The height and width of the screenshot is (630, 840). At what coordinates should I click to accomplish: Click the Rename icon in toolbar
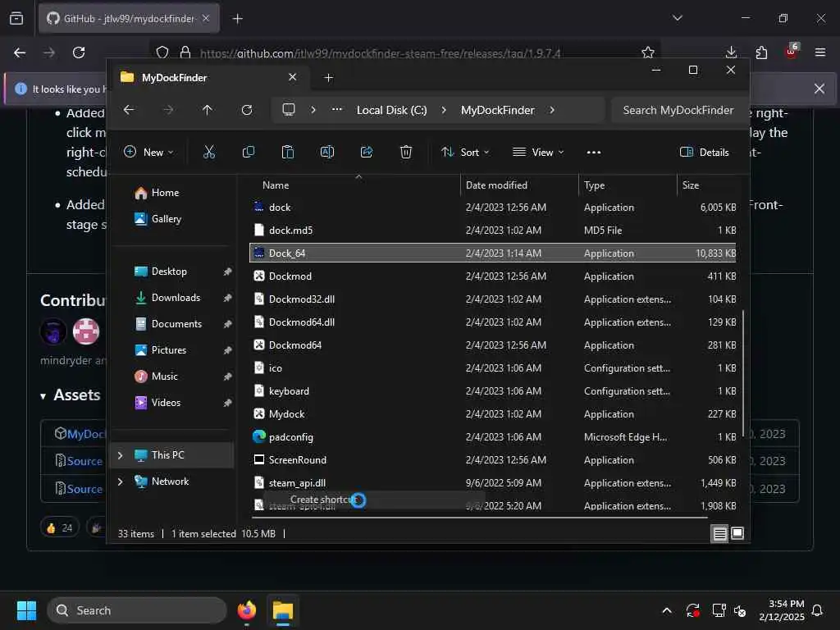[x=327, y=152]
